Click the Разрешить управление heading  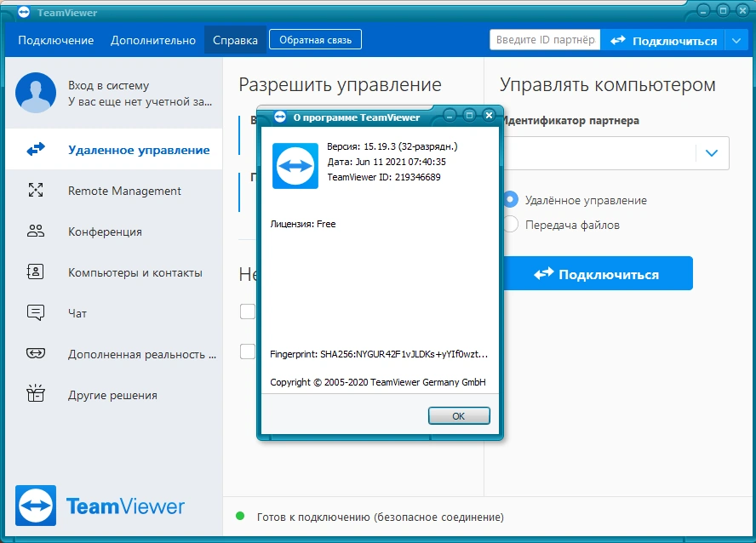tap(340, 85)
